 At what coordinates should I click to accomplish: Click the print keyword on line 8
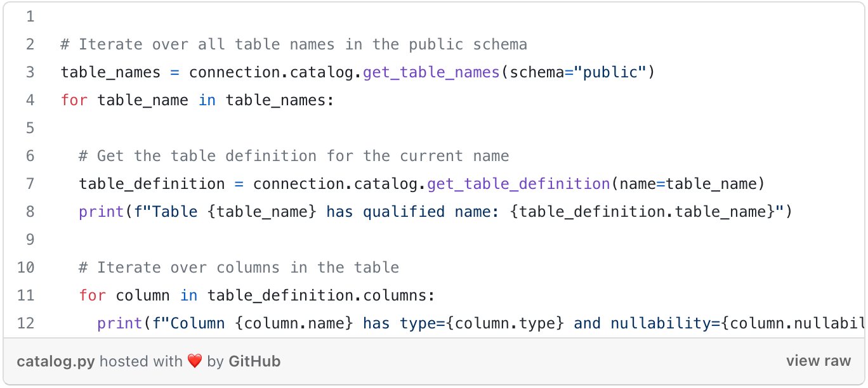102,212
